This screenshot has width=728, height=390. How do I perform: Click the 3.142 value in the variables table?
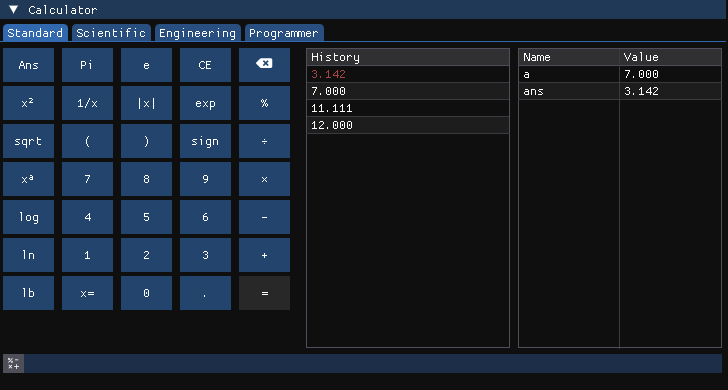(x=670, y=91)
